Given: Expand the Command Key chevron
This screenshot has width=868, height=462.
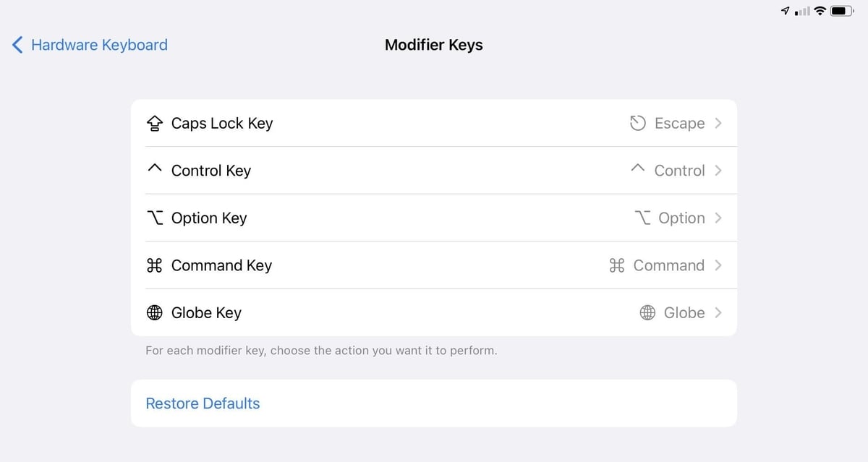Looking at the screenshot, I should pyautogui.click(x=718, y=265).
